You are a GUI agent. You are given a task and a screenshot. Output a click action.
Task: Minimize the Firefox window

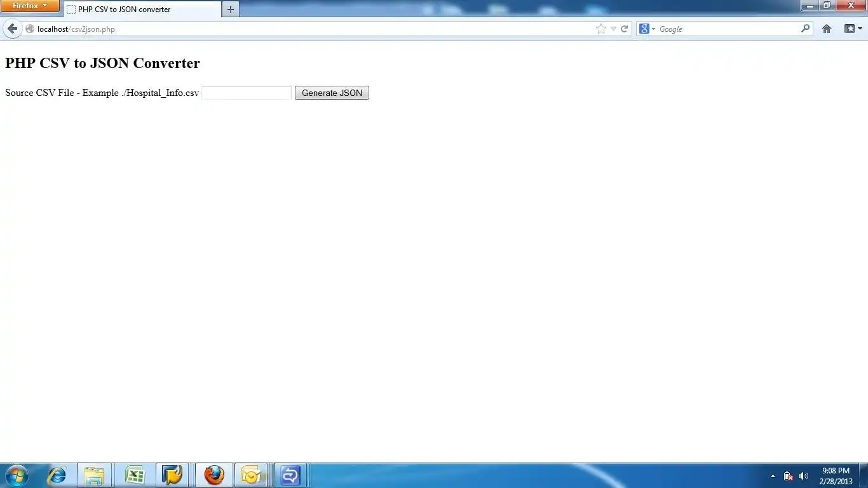coord(810,6)
